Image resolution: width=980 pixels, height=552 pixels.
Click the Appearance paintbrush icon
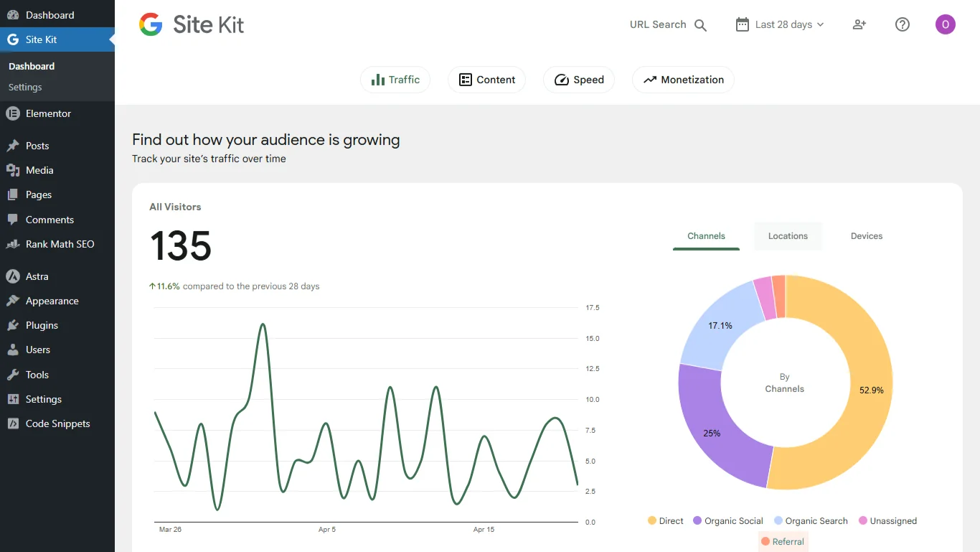(13, 301)
